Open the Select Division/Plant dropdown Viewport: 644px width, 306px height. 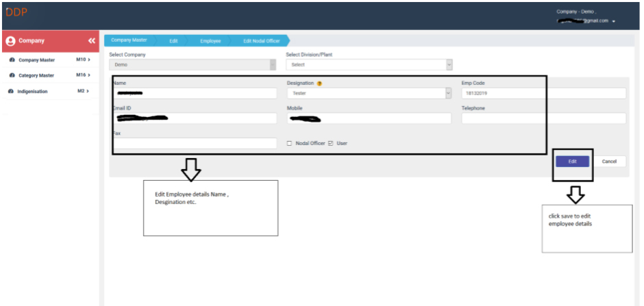click(x=369, y=65)
